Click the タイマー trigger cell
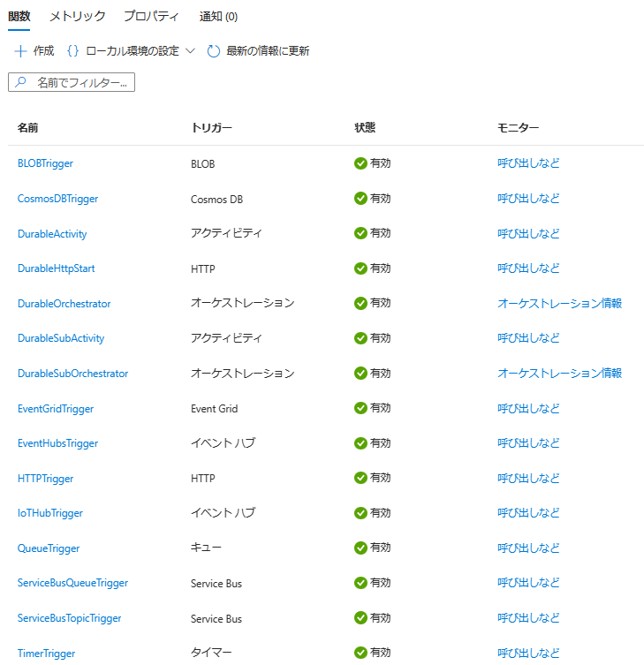The width and height of the screenshot is (644, 665). pos(211,653)
